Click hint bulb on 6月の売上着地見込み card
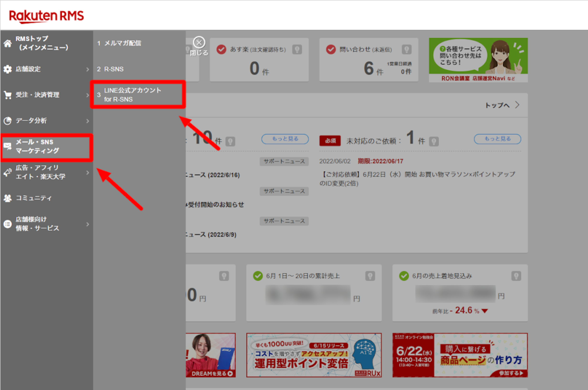Viewport: 588px width, 390px height. [516, 276]
